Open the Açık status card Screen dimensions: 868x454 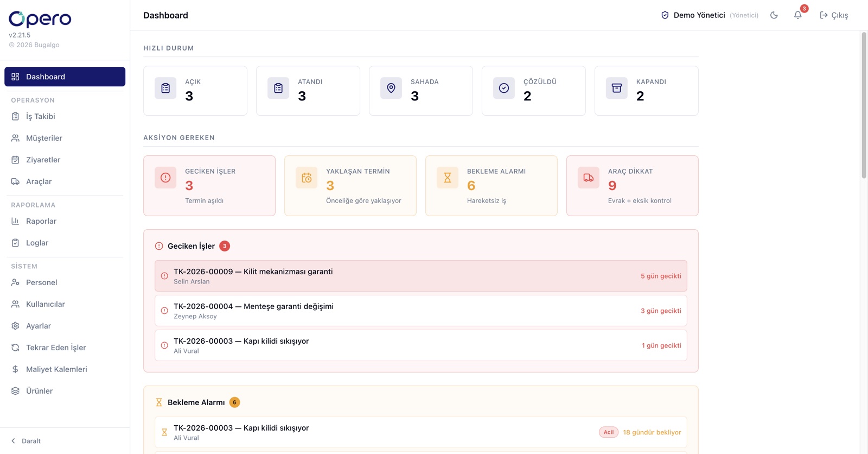click(195, 91)
